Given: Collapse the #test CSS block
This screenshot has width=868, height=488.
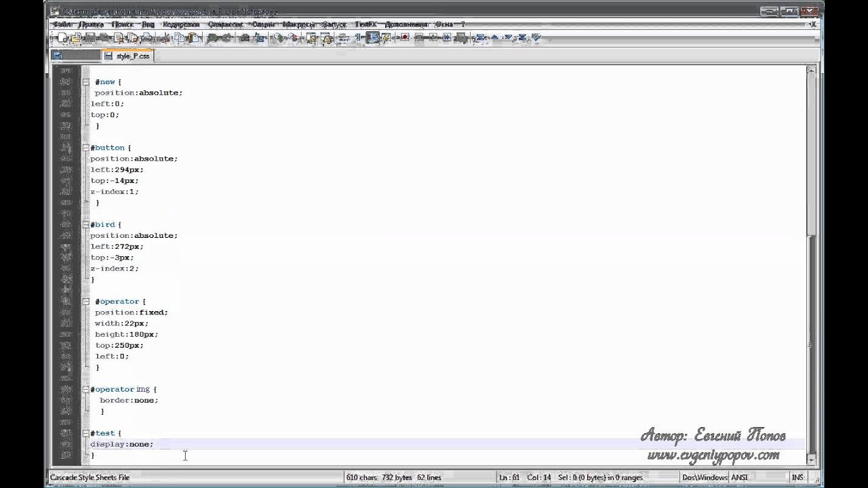Looking at the screenshot, I should point(86,433).
